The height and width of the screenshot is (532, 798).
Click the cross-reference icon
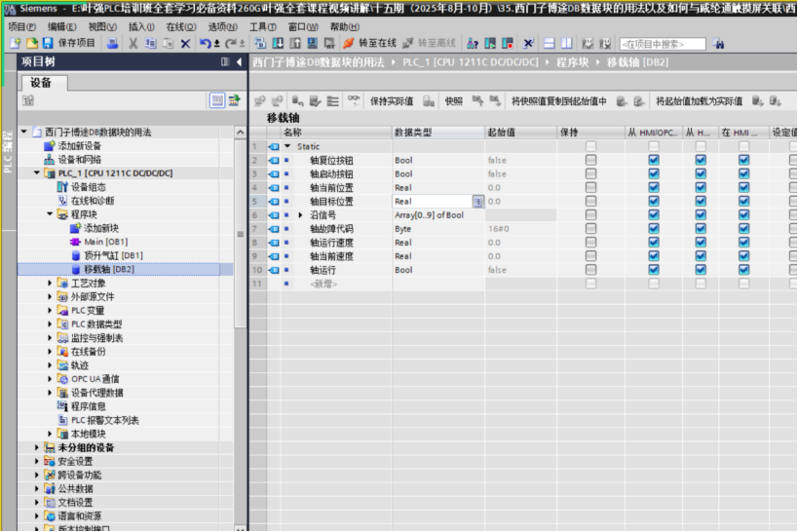coord(528,43)
